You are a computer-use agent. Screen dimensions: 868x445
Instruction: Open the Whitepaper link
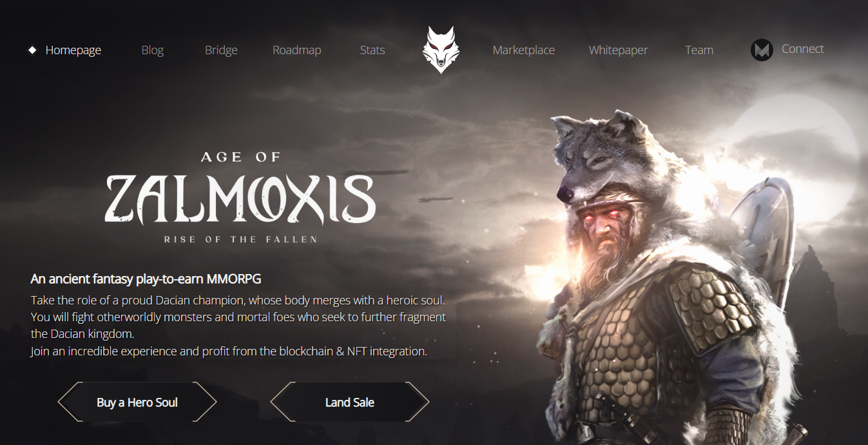point(618,50)
